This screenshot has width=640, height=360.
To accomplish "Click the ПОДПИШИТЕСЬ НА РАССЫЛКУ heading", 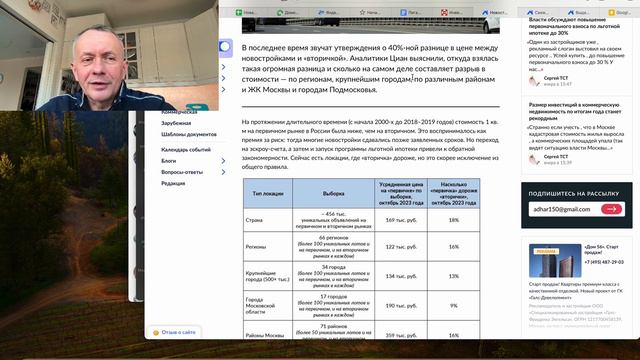I will [573, 194].
